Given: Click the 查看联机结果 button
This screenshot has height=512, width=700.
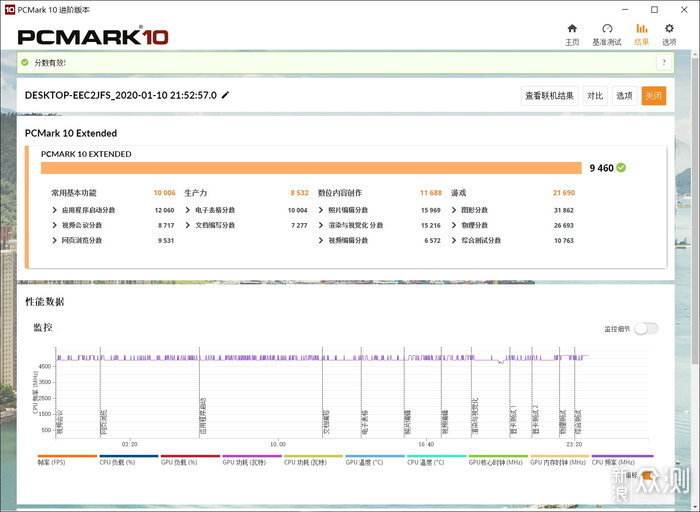Looking at the screenshot, I should coord(550,96).
